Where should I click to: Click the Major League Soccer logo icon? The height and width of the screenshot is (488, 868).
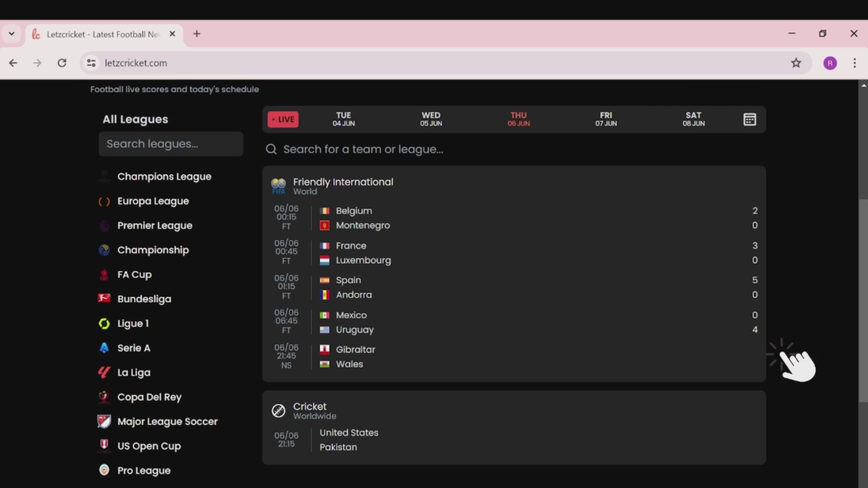104,421
